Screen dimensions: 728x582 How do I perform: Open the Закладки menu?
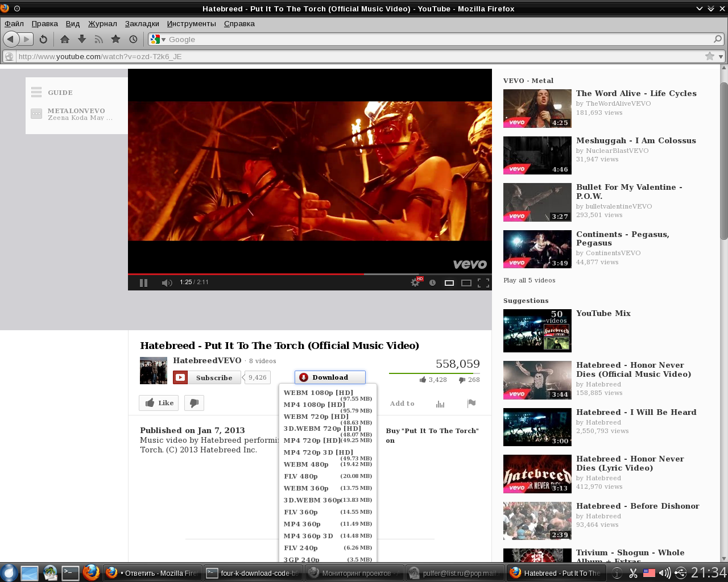pyautogui.click(x=142, y=23)
